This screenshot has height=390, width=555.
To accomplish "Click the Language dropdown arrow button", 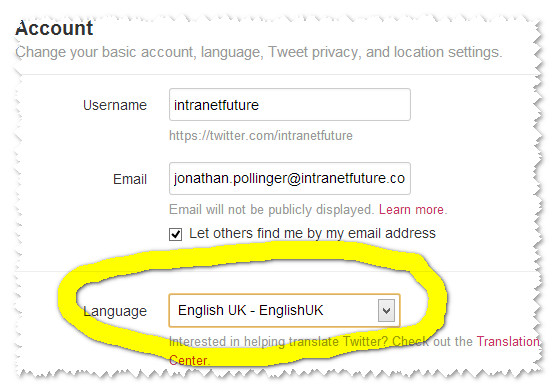I will coord(386,311).
